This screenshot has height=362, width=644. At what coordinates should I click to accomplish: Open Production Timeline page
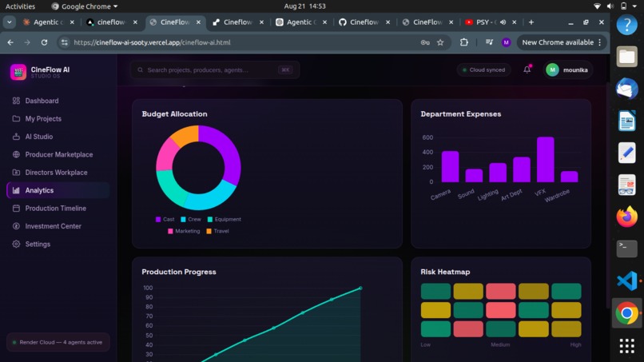tap(58, 209)
